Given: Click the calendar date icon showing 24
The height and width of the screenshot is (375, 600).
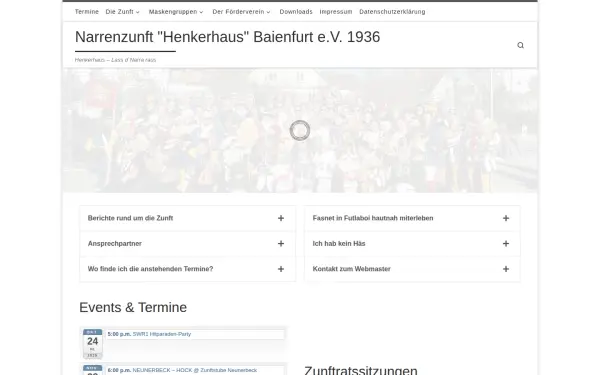Looking at the screenshot, I should click(93, 344).
